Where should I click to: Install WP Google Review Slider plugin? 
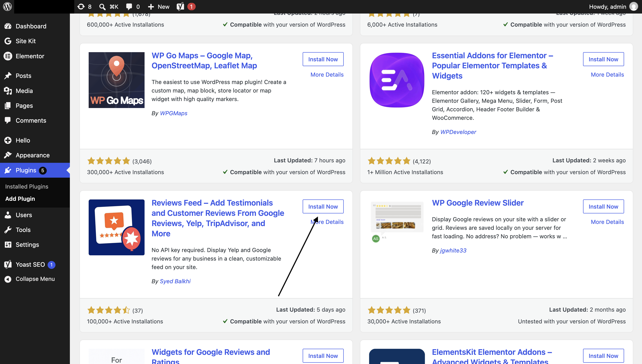[x=603, y=206]
